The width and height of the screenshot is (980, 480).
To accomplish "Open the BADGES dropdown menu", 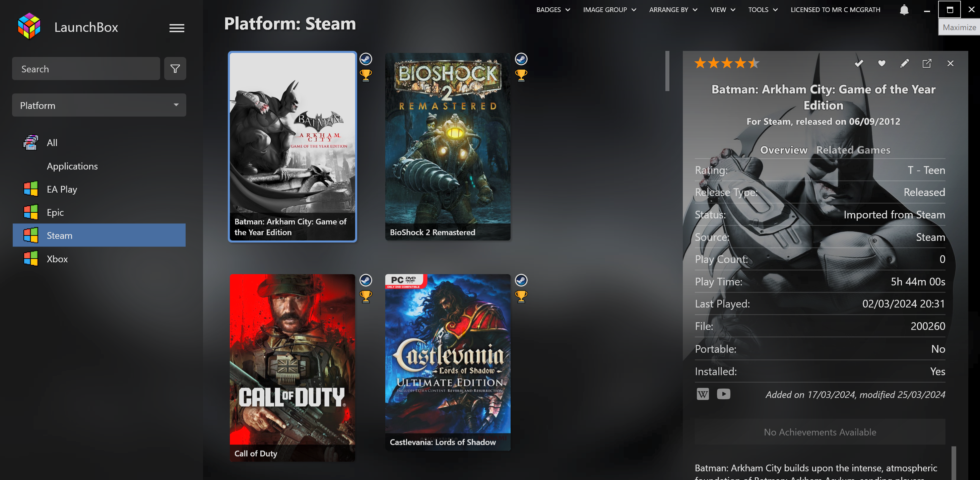I will pos(553,10).
